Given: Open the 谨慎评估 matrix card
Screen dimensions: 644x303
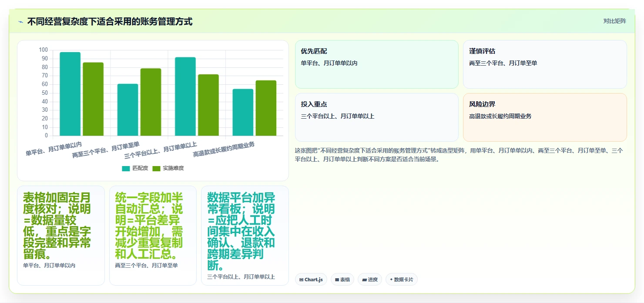Looking at the screenshot, I should click(545, 64).
